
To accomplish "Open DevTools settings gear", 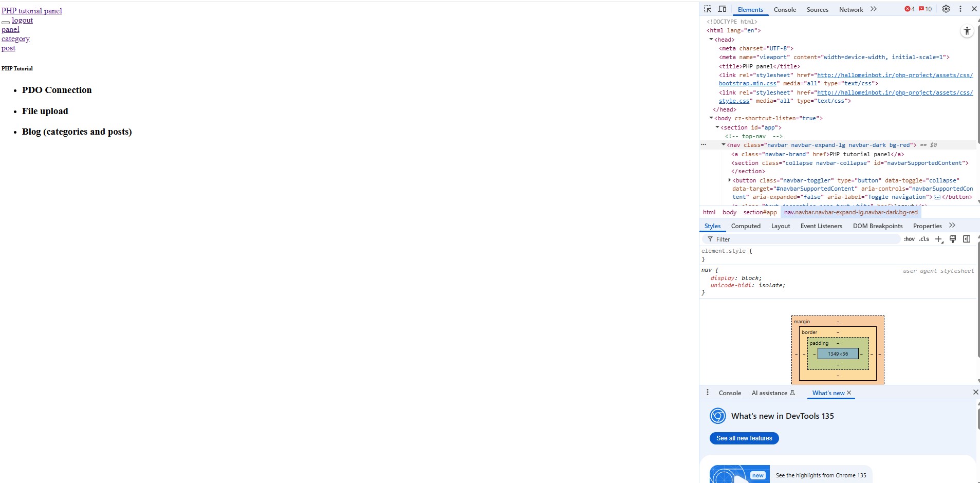I will point(946,9).
